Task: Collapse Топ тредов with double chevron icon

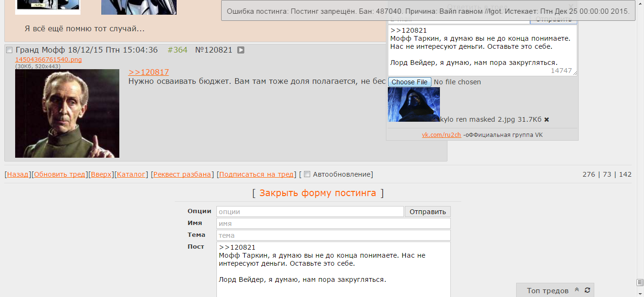Action: [577, 290]
